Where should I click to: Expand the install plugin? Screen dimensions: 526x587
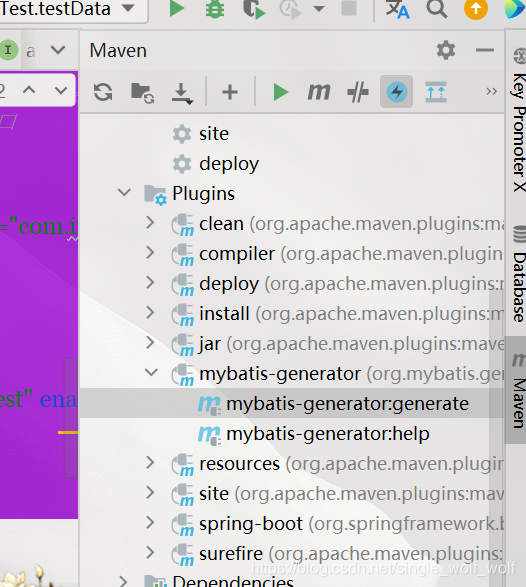tap(150, 313)
